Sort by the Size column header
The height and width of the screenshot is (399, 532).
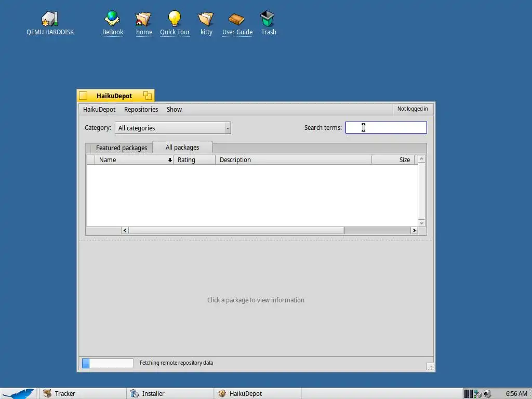tap(393, 160)
